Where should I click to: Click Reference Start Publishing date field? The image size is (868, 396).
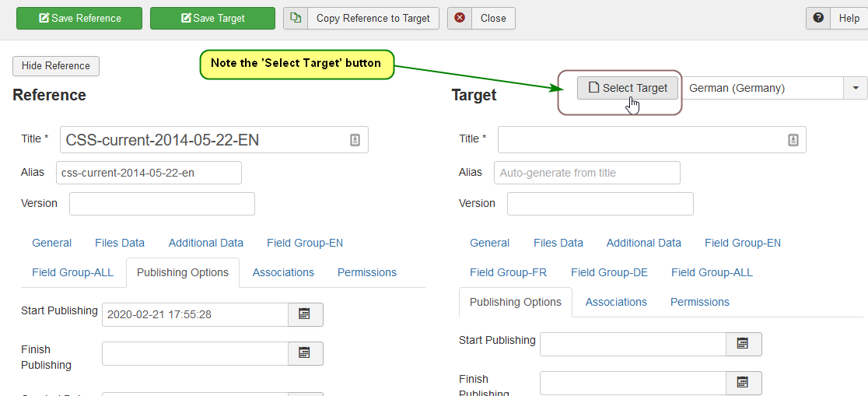coord(195,314)
